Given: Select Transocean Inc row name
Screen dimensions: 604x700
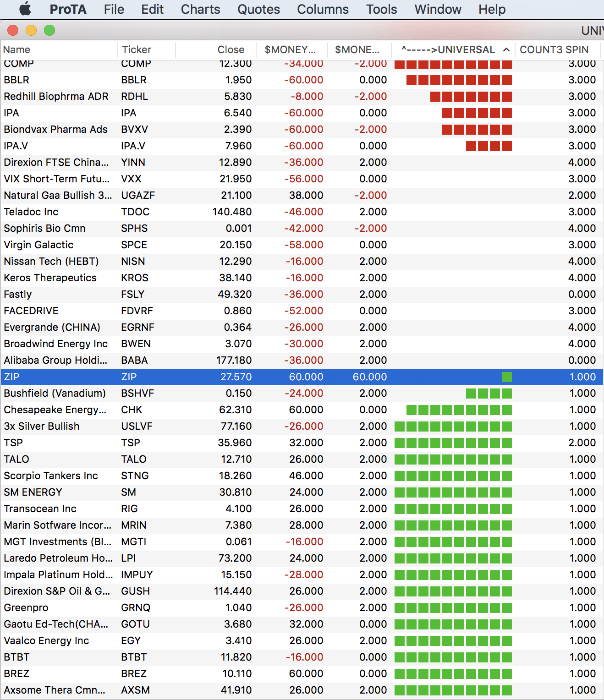Looking at the screenshot, I should coord(40,509).
